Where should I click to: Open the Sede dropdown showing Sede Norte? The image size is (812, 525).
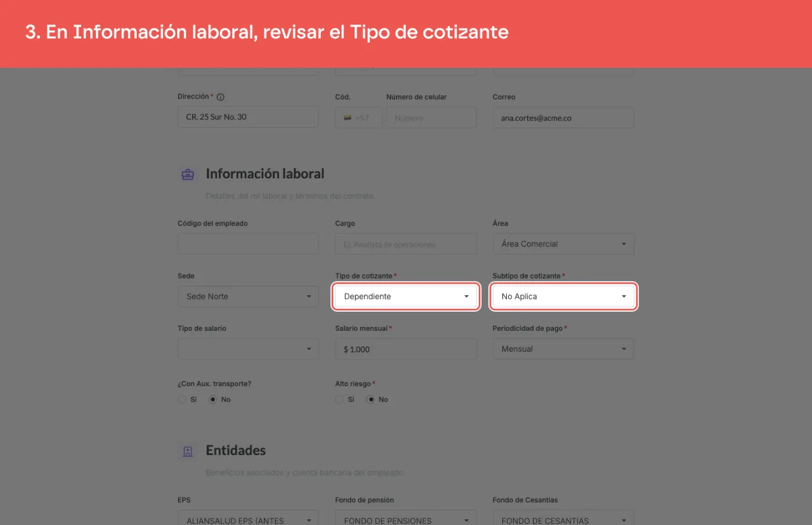point(248,296)
